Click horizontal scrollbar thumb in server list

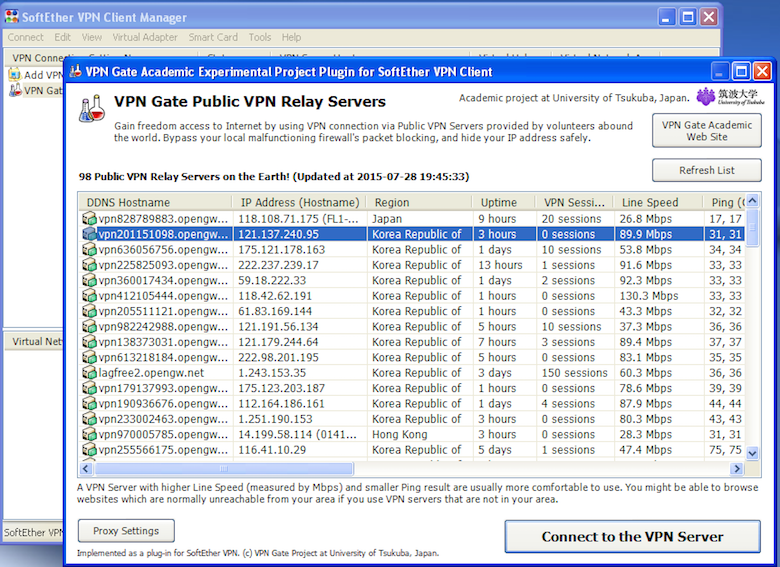224,469
